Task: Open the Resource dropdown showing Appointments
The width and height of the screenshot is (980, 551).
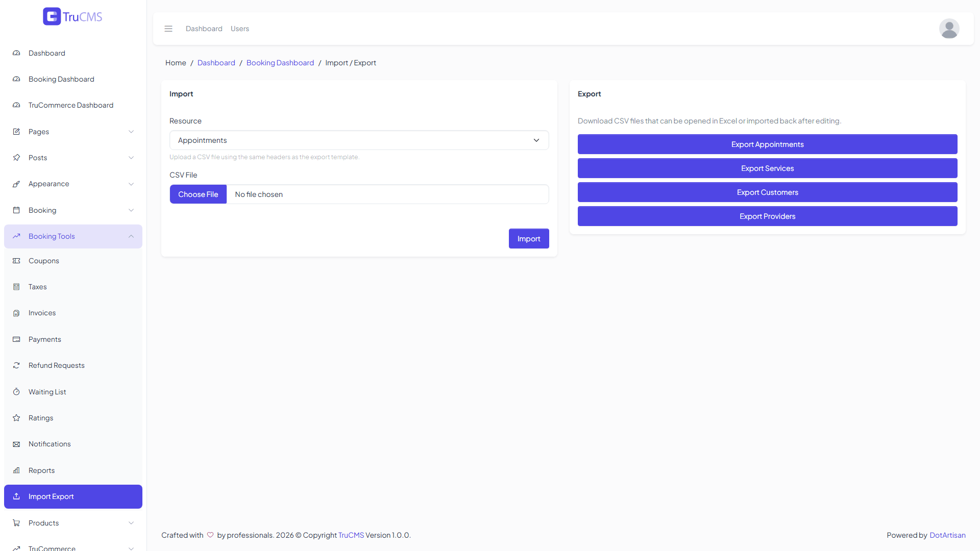Action: (x=359, y=140)
